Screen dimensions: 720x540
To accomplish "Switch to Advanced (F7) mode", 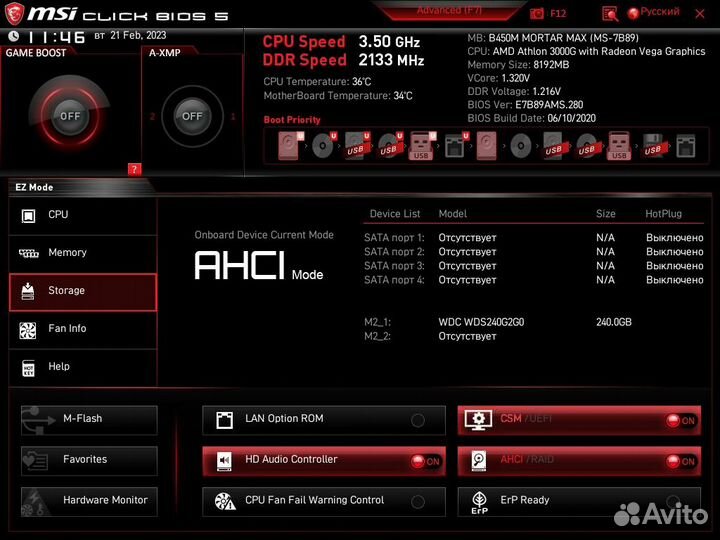I will (449, 11).
